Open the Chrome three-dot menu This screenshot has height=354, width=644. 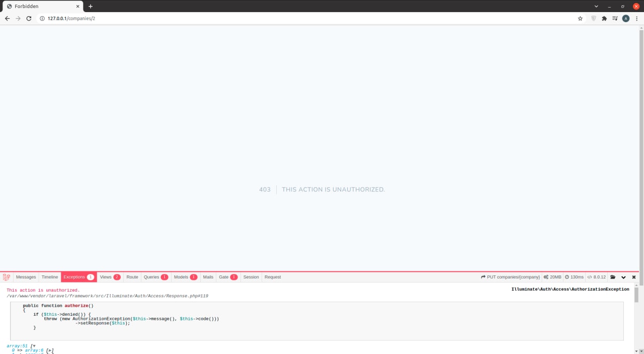point(636,18)
